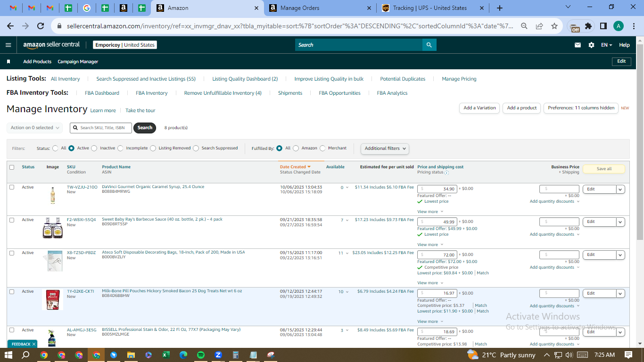Open the EN language dropdown

(x=607, y=45)
